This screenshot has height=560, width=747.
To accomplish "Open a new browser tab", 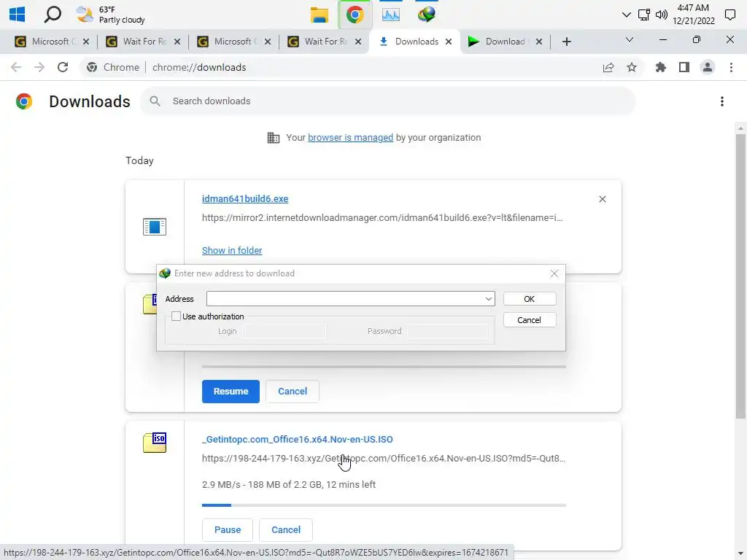I will [566, 42].
